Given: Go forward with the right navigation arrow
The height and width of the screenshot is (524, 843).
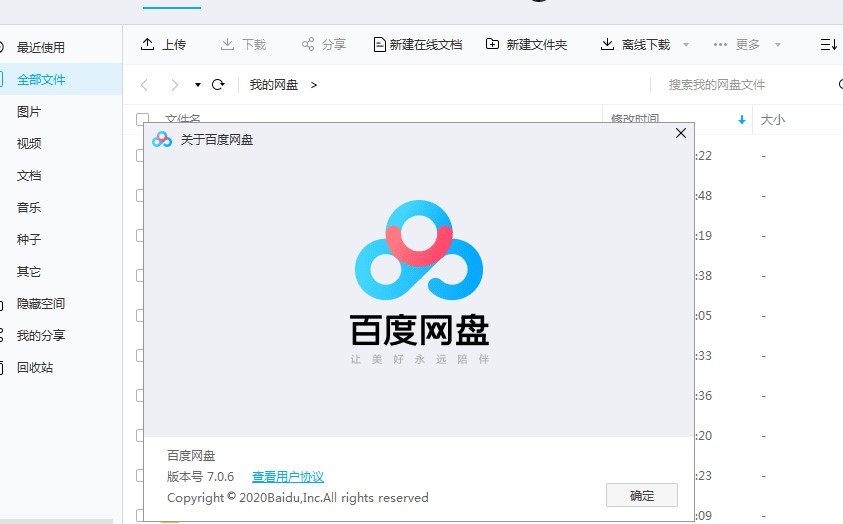Looking at the screenshot, I should click(x=174, y=85).
